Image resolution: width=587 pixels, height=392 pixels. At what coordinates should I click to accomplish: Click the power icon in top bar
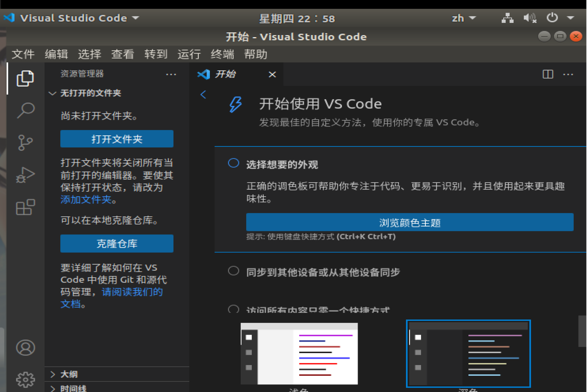552,18
